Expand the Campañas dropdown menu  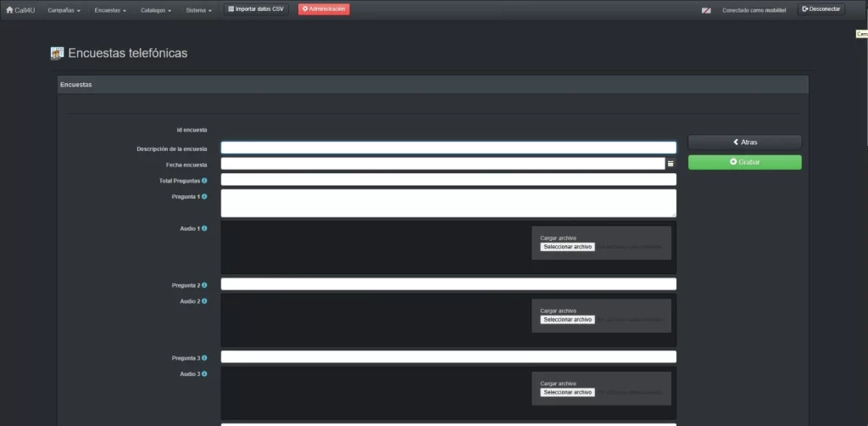[64, 10]
